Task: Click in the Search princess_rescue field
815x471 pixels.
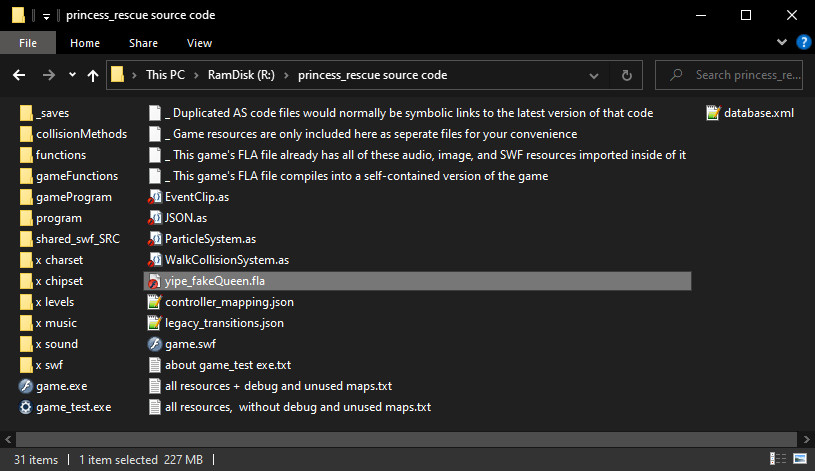Action: [747, 75]
